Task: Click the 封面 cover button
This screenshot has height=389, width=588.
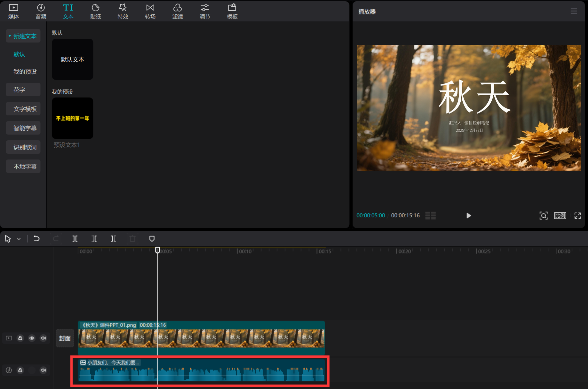Action: tap(65, 338)
